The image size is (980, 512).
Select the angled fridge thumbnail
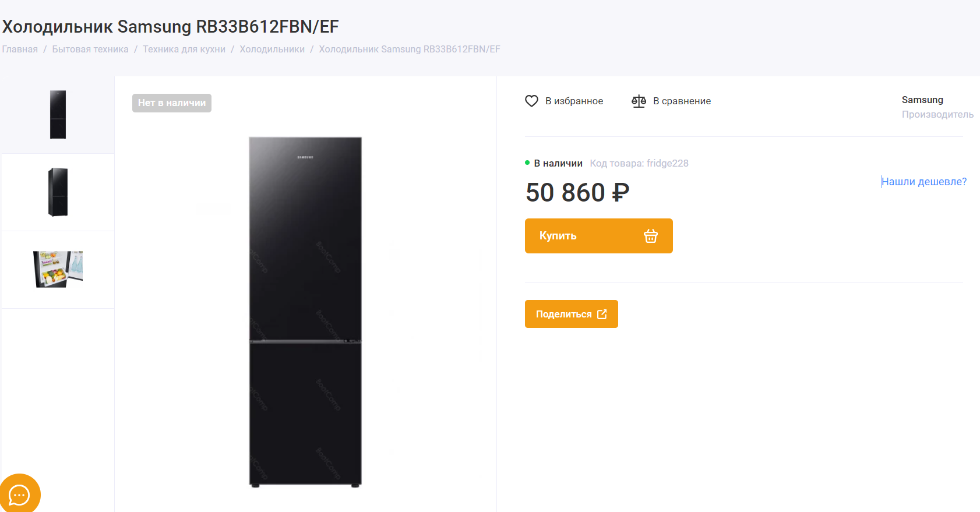(58, 192)
